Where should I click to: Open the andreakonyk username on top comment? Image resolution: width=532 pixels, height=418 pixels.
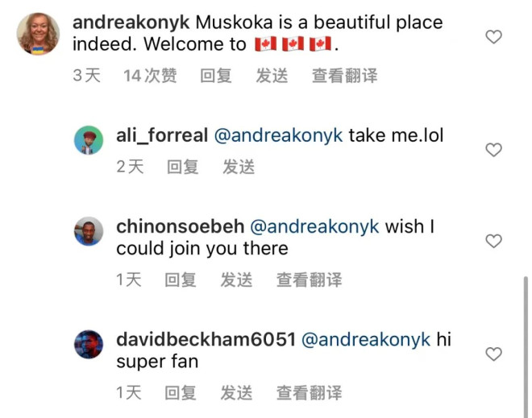[x=131, y=23]
